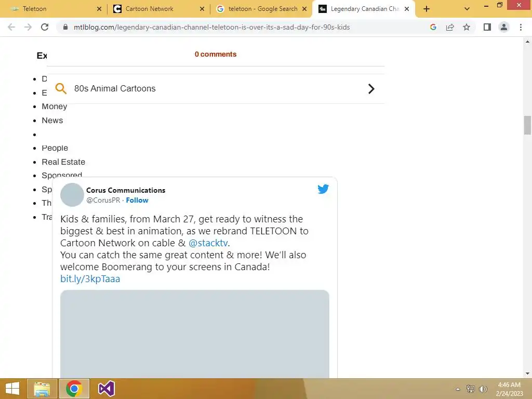Open the 0 comments link
532x399 pixels.
pyautogui.click(x=216, y=54)
